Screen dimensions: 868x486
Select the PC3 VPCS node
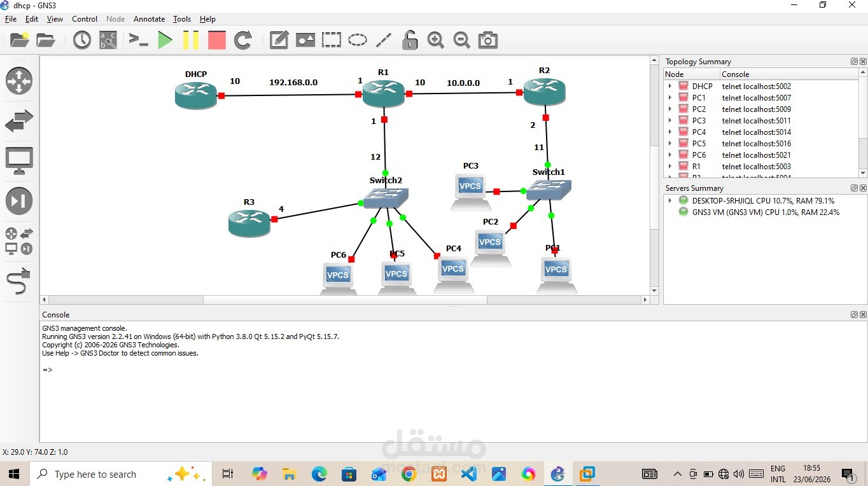[x=471, y=191]
